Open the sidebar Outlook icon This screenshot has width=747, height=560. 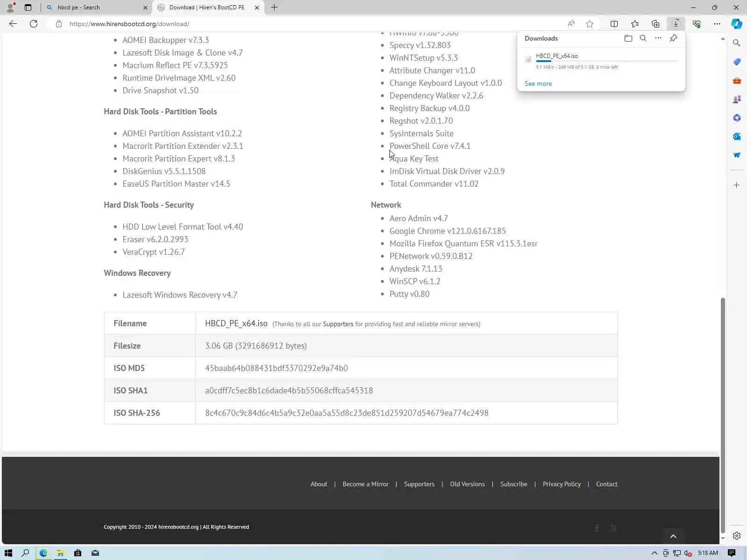tap(737, 136)
